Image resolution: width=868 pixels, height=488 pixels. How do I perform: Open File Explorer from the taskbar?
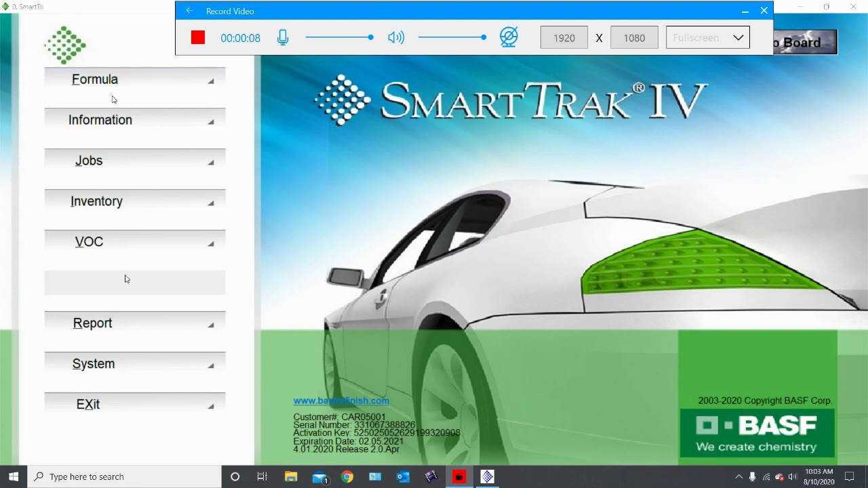291,476
